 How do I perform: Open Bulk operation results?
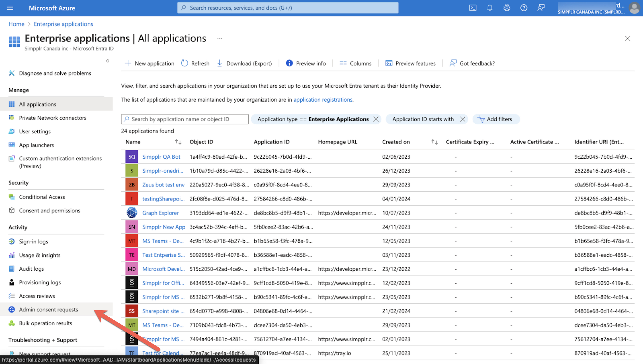tap(45, 323)
